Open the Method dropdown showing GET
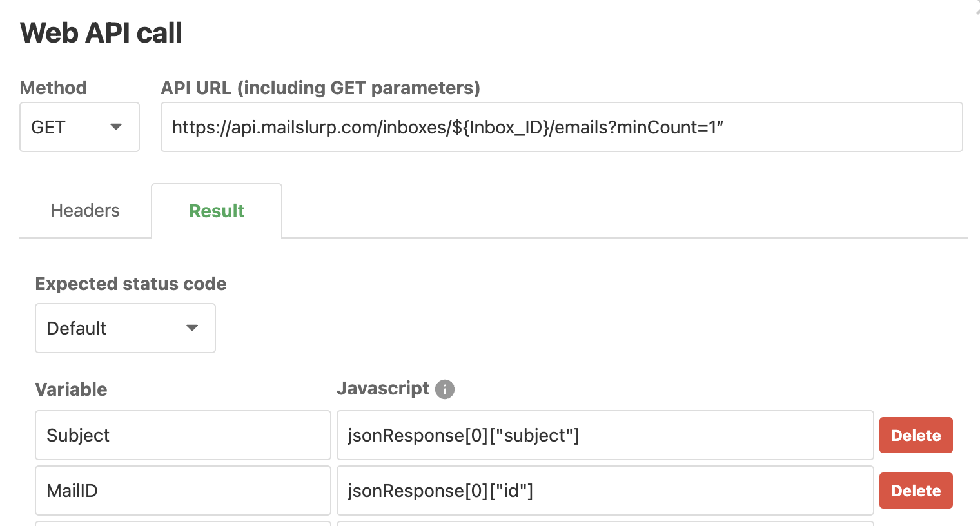This screenshot has width=980, height=526. tap(79, 127)
